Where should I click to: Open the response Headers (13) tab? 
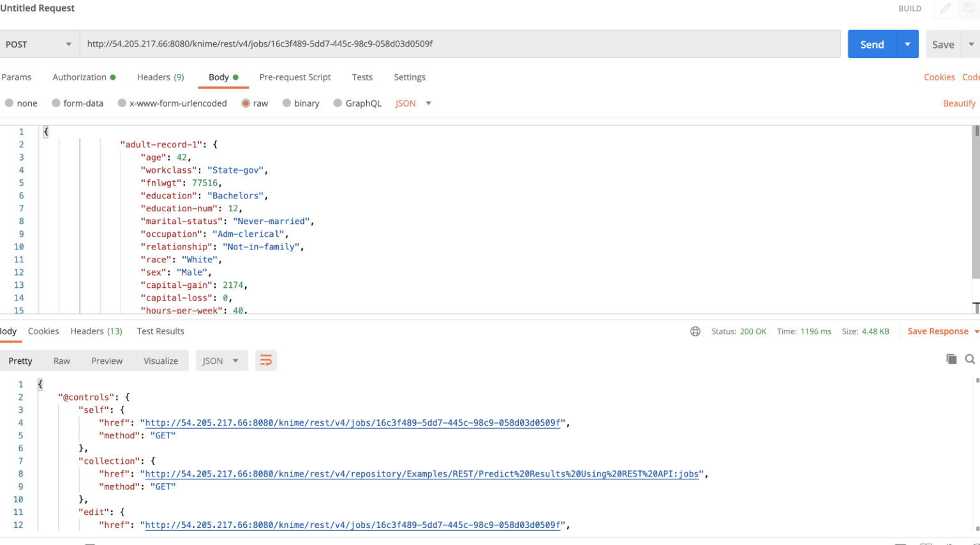pyautogui.click(x=96, y=331)
